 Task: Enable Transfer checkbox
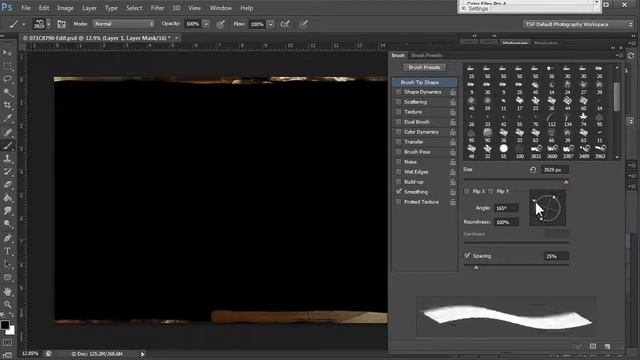tap(398, 142)
